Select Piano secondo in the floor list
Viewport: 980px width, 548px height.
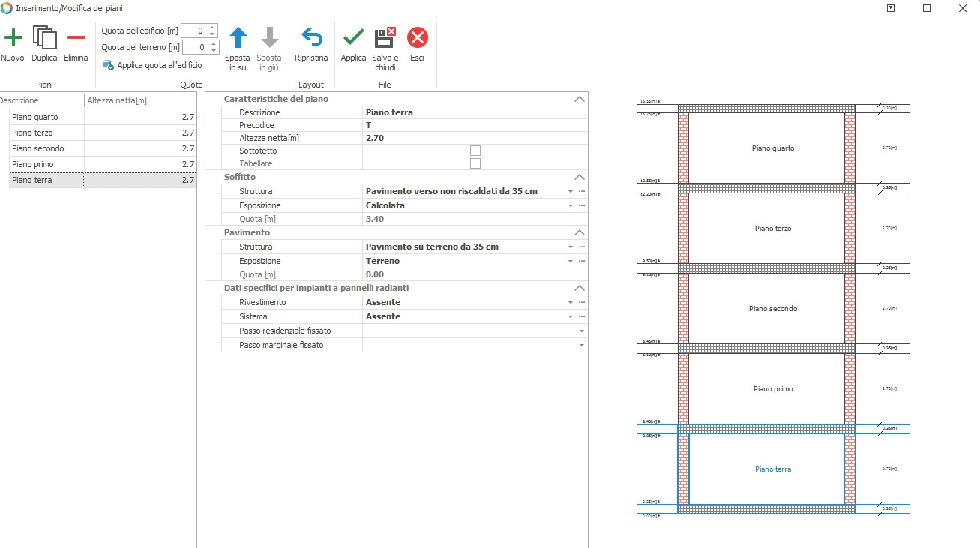tap(38, 148)
